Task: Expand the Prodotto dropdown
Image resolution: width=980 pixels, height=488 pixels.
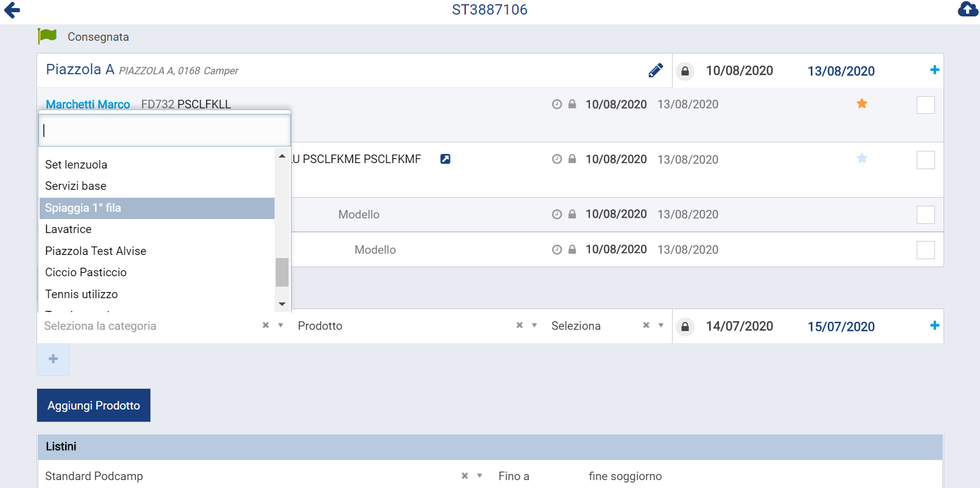Action: click(x=534, y=326)
